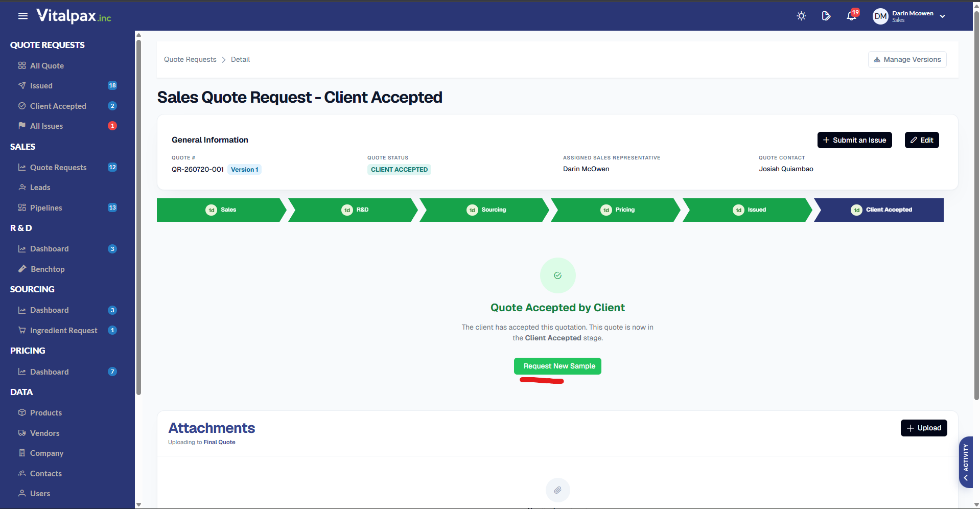Image resolution: width=980 pixels, height=509 pixels.
Task: Expand the Darin Mcowen profile dropdown arrow
Action: (x=943, y=16)
